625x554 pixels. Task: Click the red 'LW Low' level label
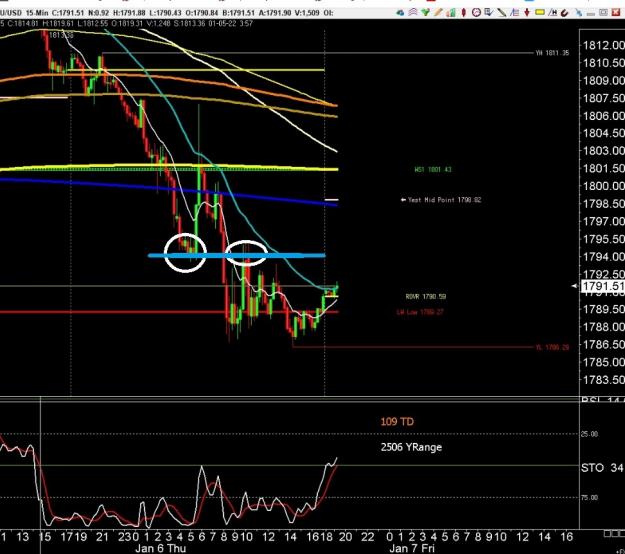coord(420,312)
